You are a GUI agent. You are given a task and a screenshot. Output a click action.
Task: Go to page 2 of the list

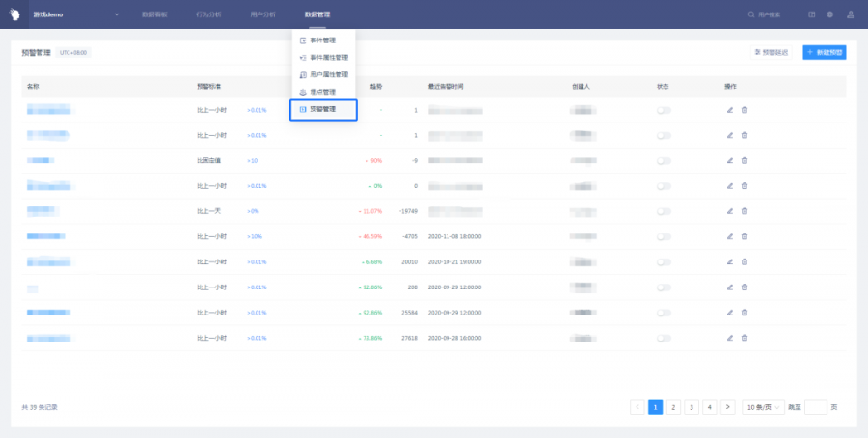coord(673,407)
